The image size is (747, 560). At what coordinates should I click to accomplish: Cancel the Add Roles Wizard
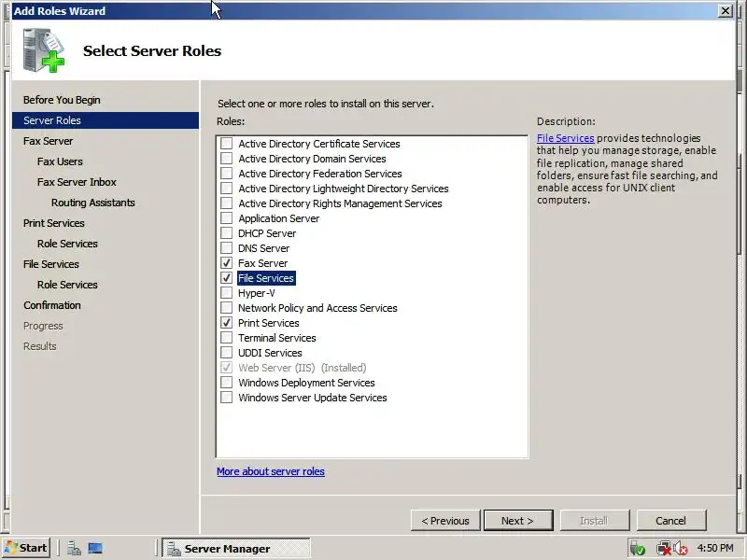[x=671, y=521]
